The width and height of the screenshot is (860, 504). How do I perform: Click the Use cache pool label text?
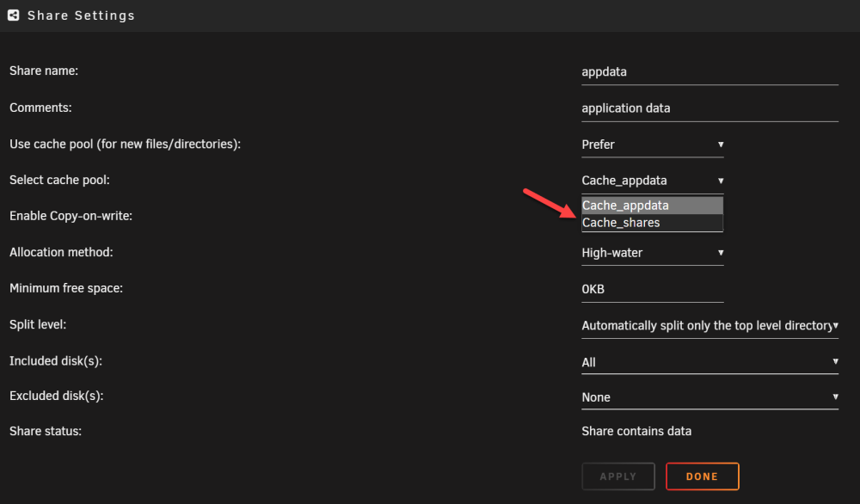pyautogui.click(x=125, y=144)
